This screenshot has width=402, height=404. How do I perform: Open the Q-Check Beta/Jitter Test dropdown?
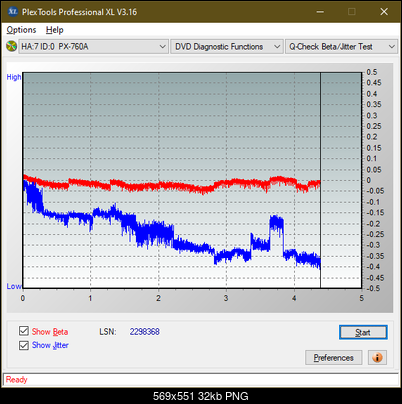[x=341, y=47]
